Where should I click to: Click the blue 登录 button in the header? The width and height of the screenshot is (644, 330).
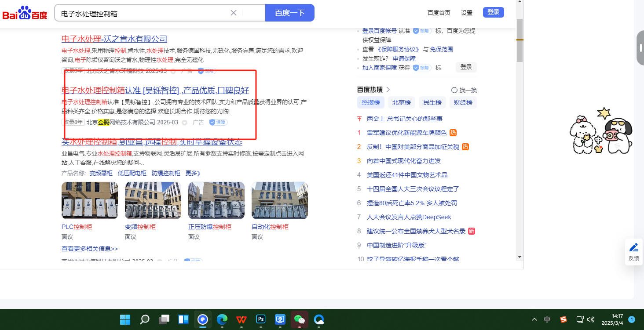(494, 12)
